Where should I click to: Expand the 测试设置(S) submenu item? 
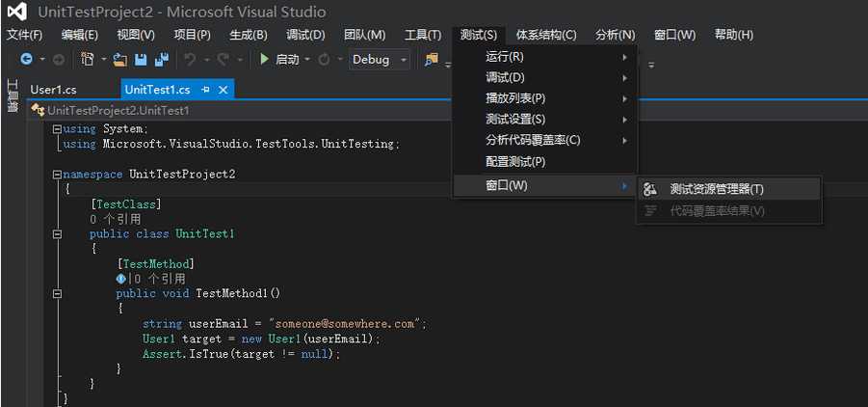[545, 120]
